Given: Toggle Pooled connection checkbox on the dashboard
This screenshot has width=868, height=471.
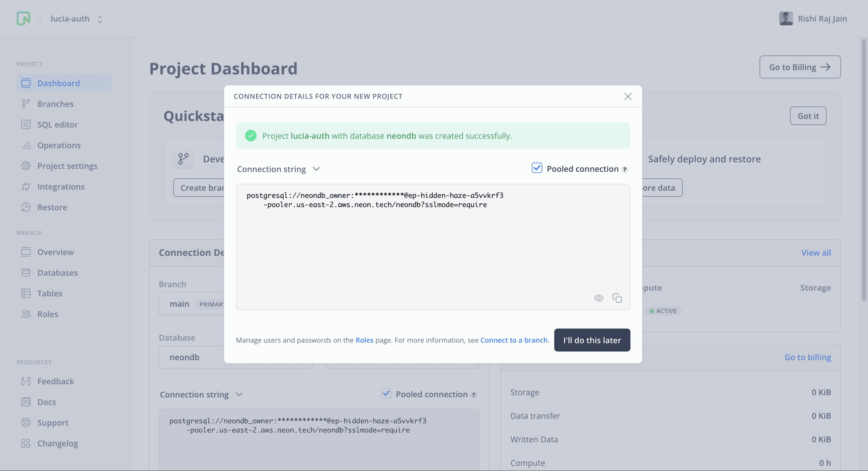Looking at the screenshot, I should (386, 393).
